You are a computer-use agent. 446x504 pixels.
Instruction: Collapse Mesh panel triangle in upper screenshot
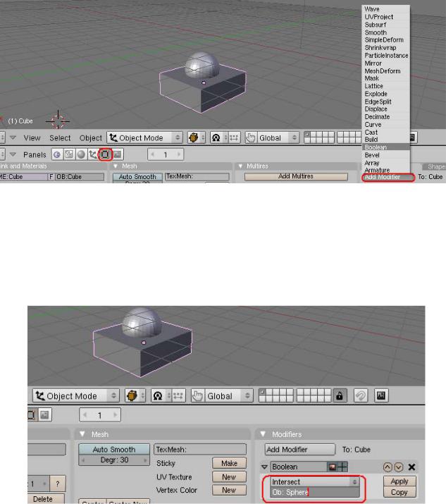(x=116, y=166)
